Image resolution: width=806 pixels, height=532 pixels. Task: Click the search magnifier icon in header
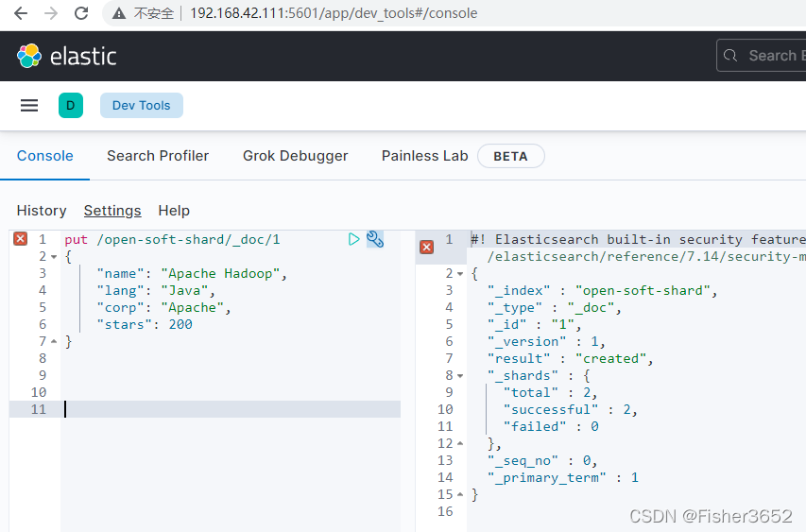(730, 56)
